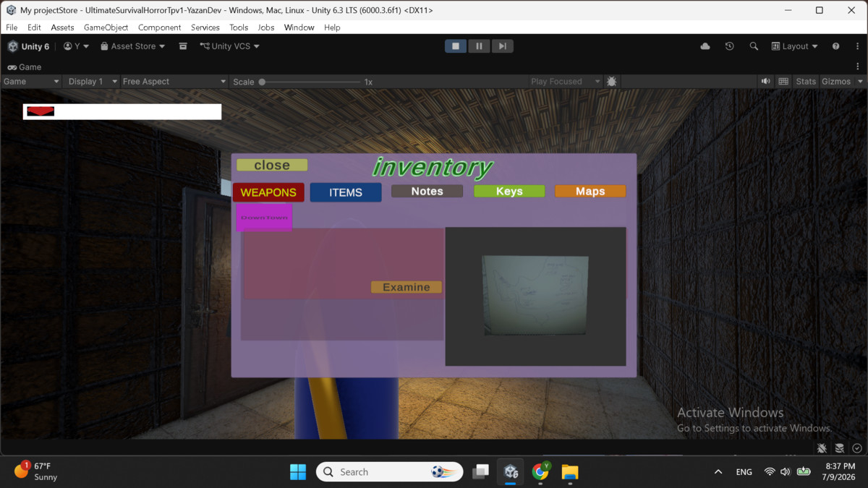Open the Unity VCS toolbar button

point(230,46)
